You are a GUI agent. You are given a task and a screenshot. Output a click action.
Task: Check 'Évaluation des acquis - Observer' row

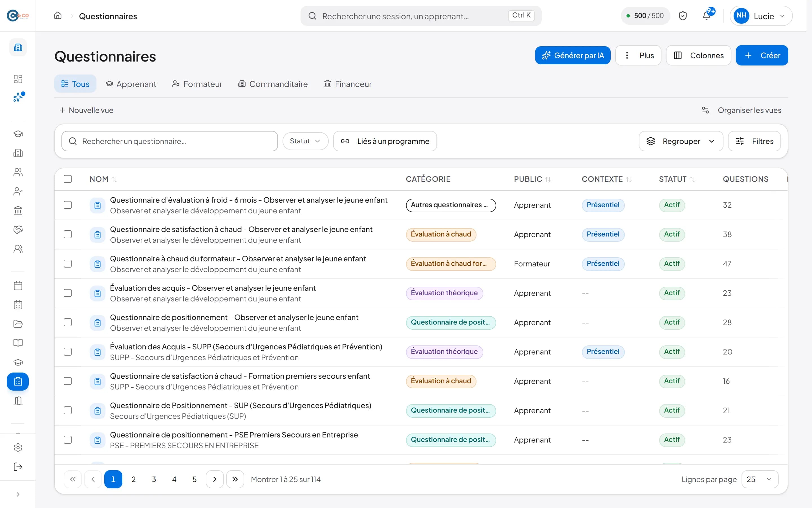[68, 293]
